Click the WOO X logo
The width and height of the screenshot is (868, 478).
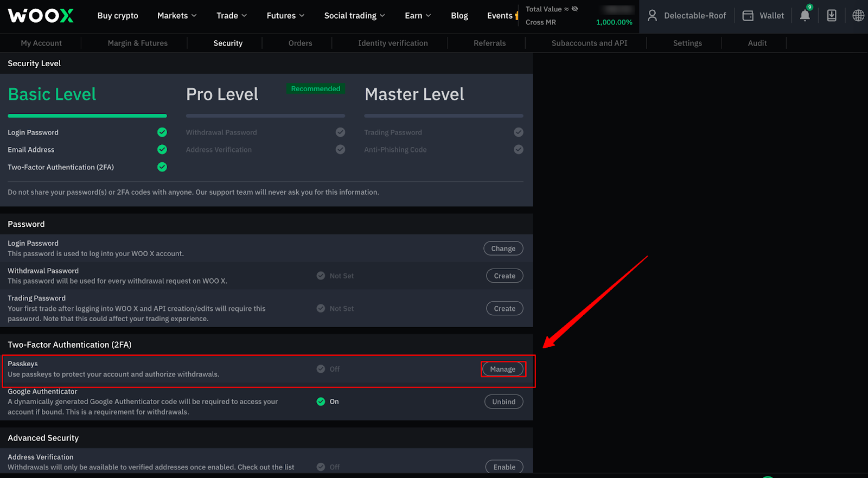pos(41,16)
